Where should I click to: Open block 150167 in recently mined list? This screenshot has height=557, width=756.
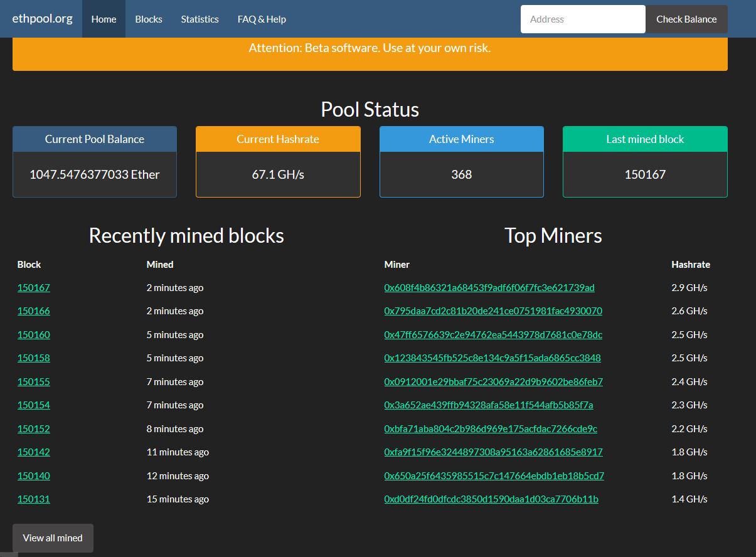coord(34,288)
